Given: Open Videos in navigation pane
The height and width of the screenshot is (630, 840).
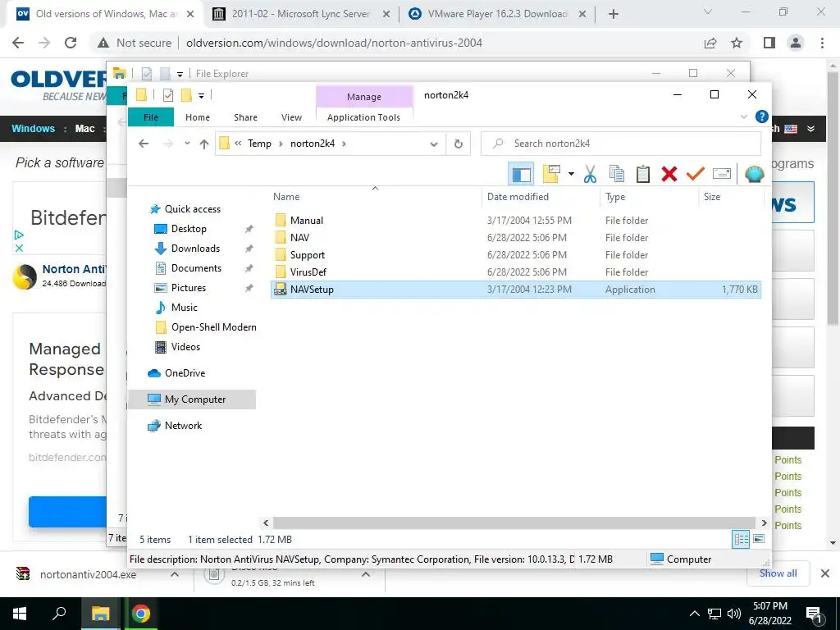Looking at the screenshot, I should click(185, 347).
